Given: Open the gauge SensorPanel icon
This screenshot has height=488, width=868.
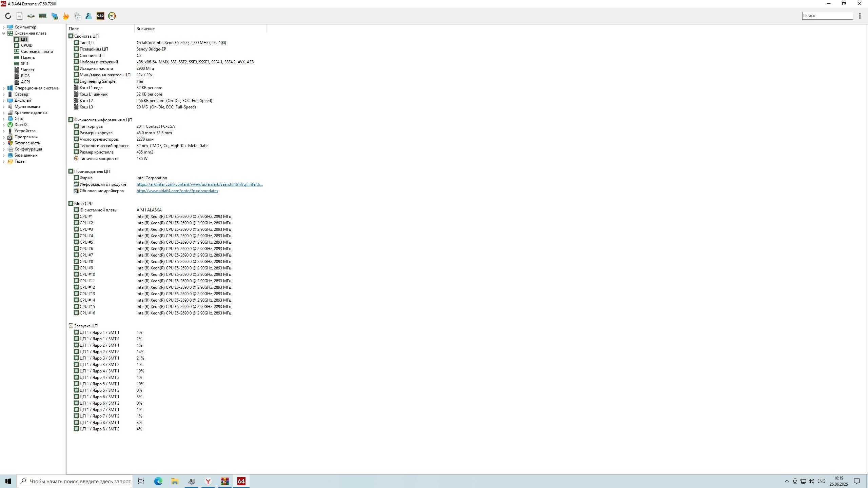Looking at the screenshot, I should (x=112, y=16).
